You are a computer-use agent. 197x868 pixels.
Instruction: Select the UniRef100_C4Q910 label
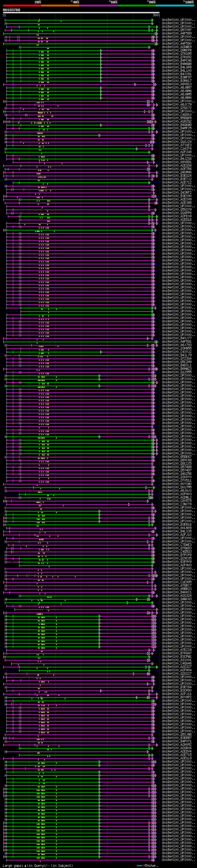(177, 115)
